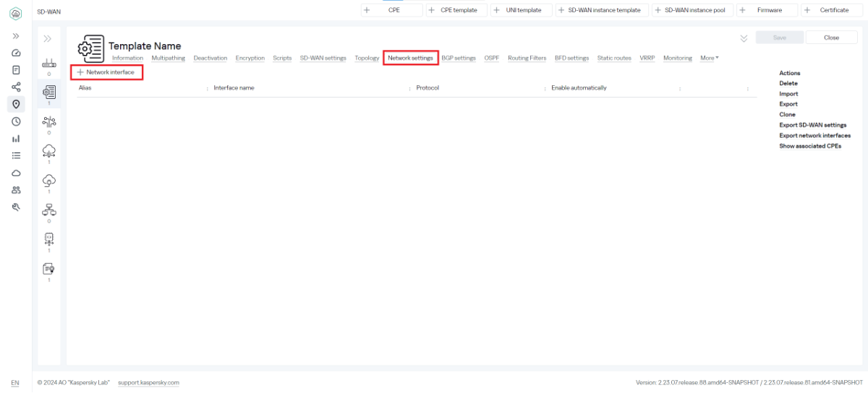Open the support.kaspersky.com link

pyautogui.click(x=148, y=383)
